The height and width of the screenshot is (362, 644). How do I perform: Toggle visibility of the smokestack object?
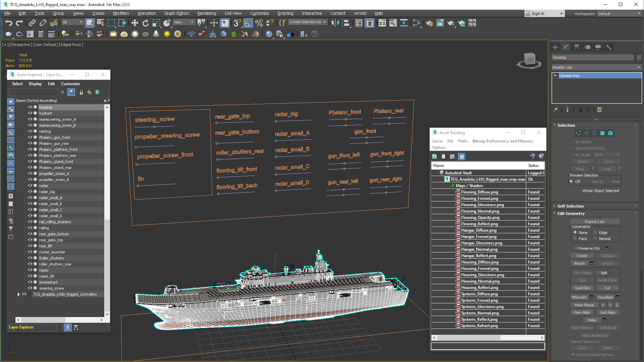pyautogui.click(x=30, y=282)
